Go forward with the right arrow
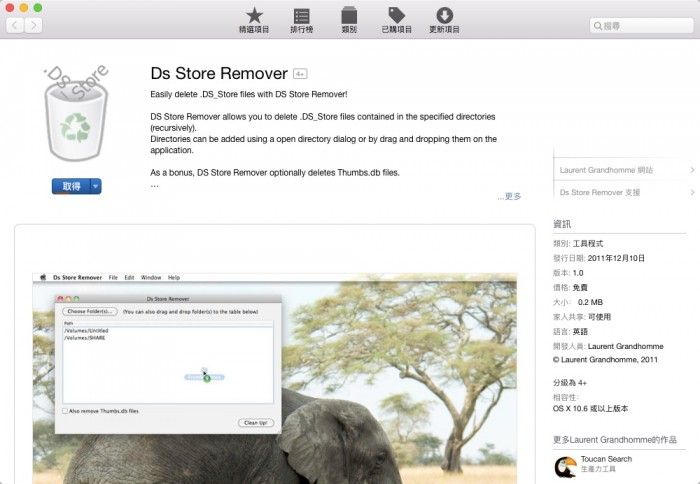This screenshot has width=700, height=484. [33, 25]
